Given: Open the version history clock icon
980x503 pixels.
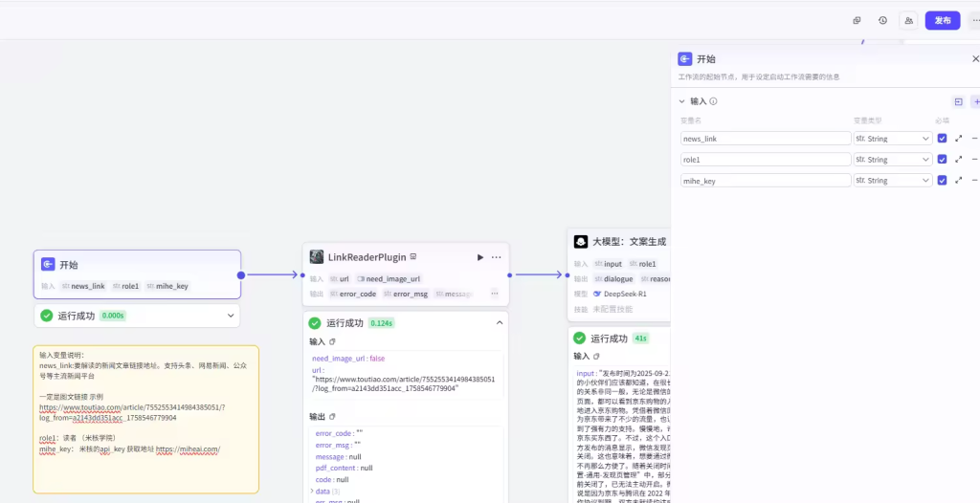Looking at the screenshot, I should tap(882, 20).
